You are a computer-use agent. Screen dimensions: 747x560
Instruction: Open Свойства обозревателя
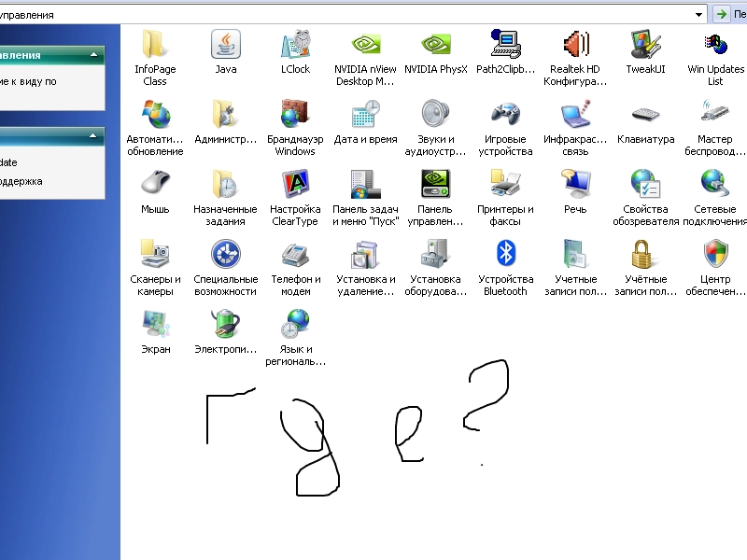click(645, 184)
